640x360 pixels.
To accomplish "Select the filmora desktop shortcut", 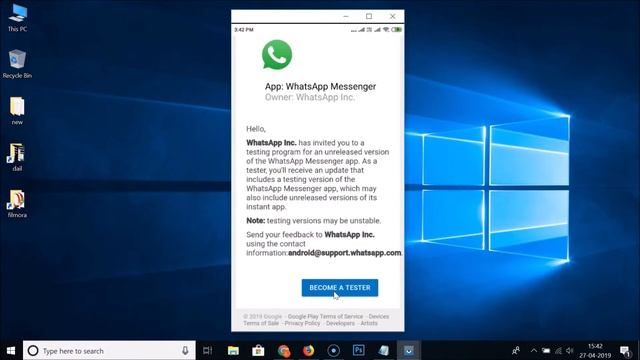I will click(17, 203).
